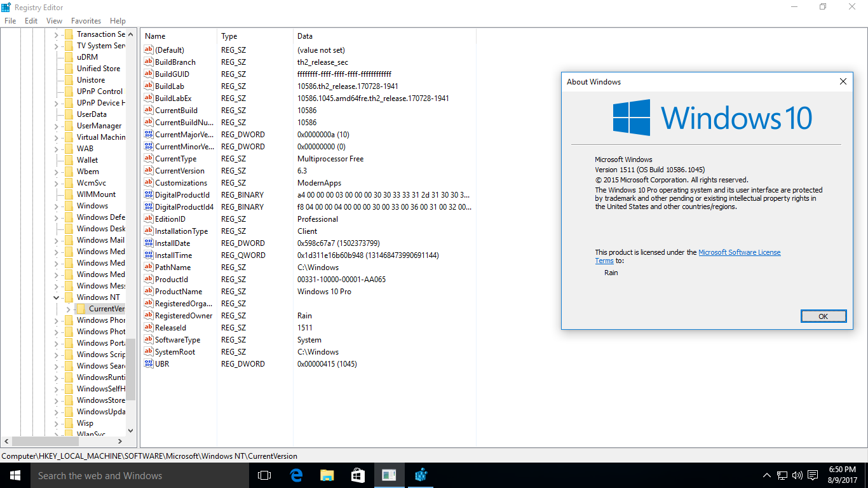Click the Data column header
The image size is (868, 488).
(384, 36)
